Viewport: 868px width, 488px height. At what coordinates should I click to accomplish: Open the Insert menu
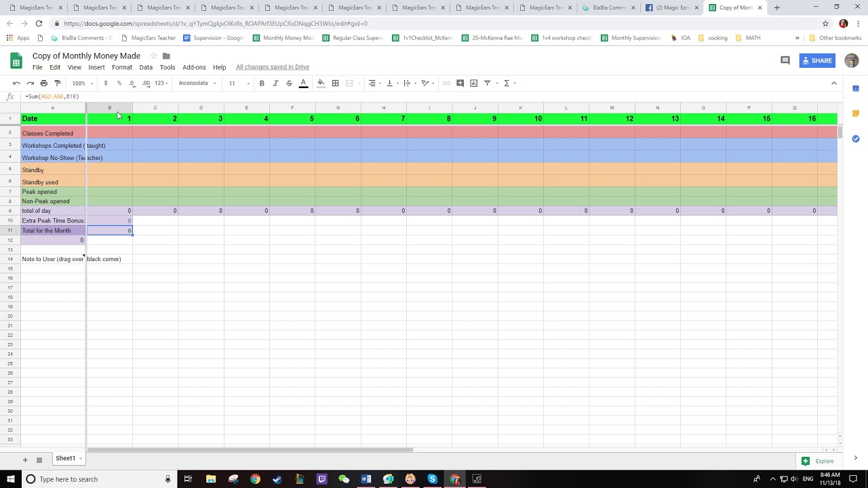point(96,68)
